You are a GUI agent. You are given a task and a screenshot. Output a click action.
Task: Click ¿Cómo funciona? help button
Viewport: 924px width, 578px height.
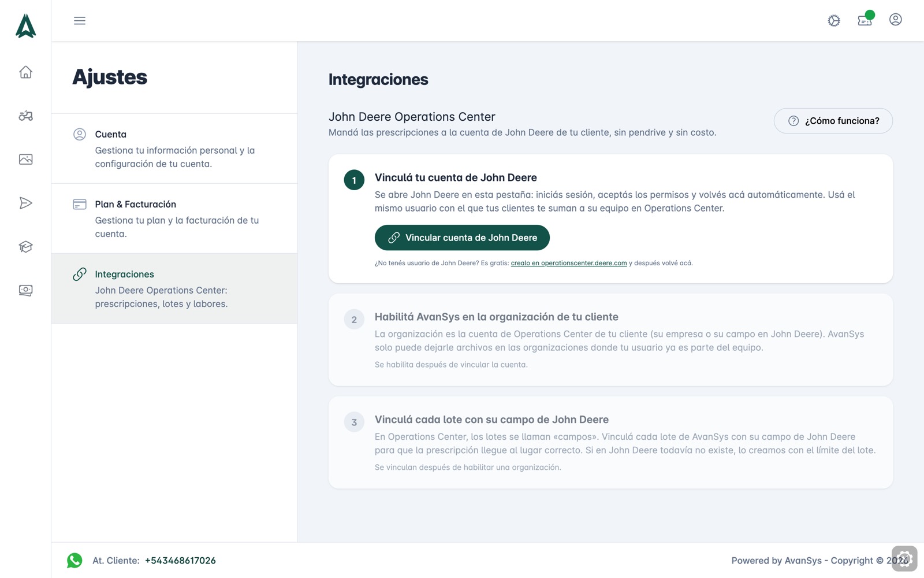[x=833, y=121]
